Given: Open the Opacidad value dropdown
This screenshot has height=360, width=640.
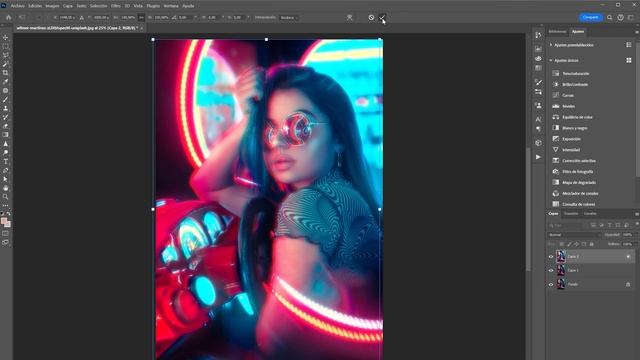Looking at the screenshot, I should click(x=628, y=235).
